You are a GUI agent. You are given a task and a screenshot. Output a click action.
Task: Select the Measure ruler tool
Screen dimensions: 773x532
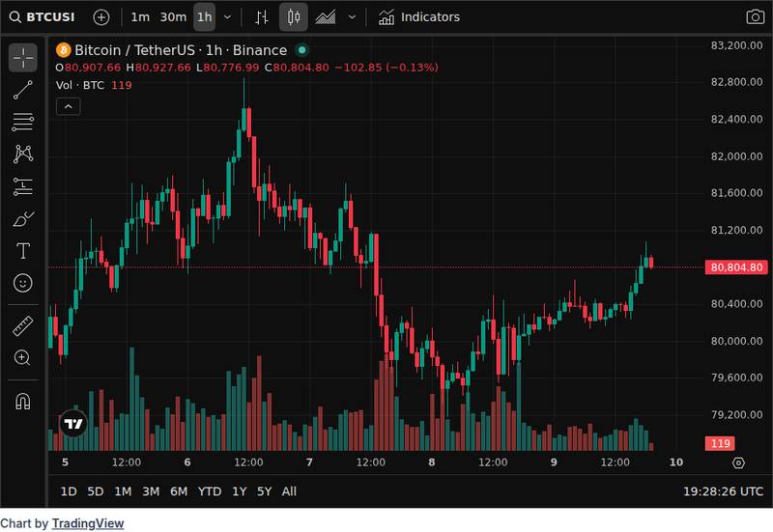pyautogui.click(x=22, y=325)
